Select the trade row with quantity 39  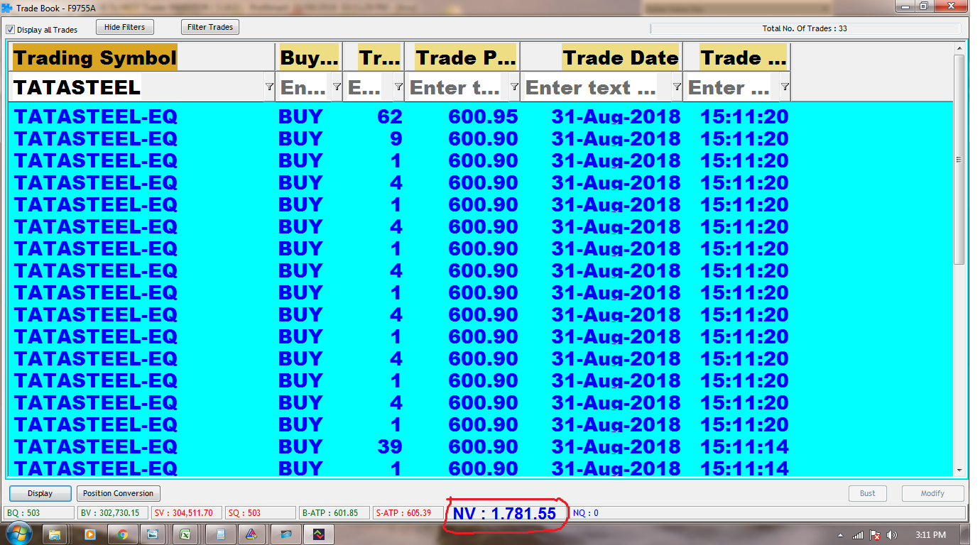click(480, 446)
